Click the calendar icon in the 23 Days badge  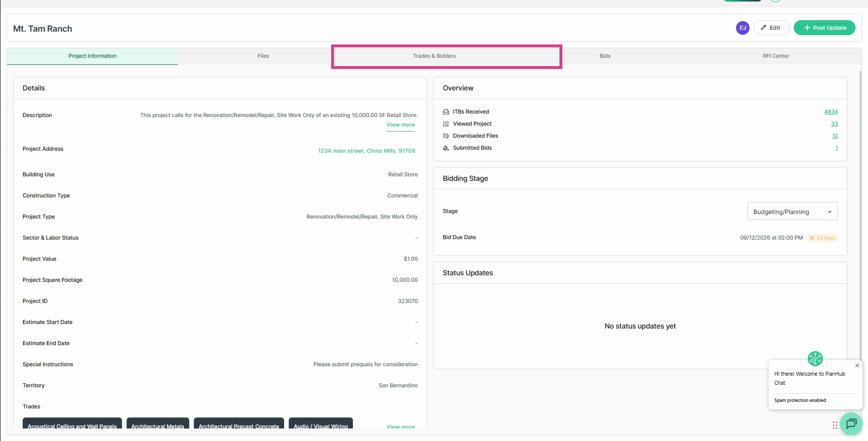click(x=812, y=238)
